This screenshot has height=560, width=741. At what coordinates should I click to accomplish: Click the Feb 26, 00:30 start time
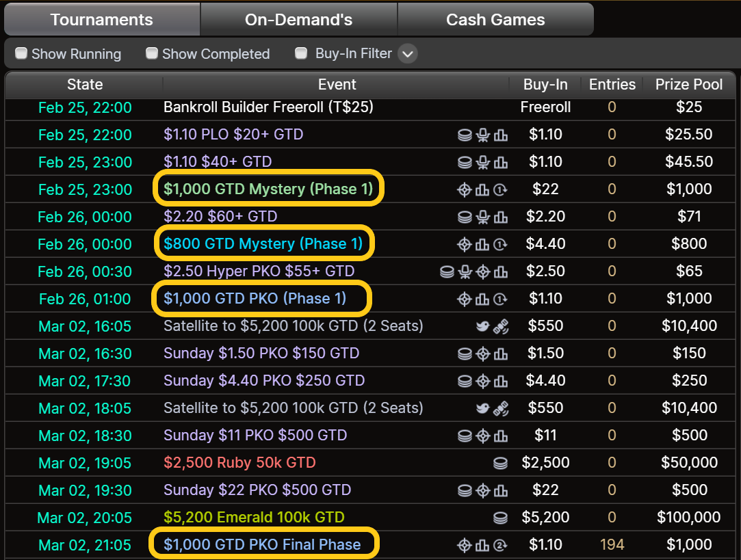pos(85,272)
